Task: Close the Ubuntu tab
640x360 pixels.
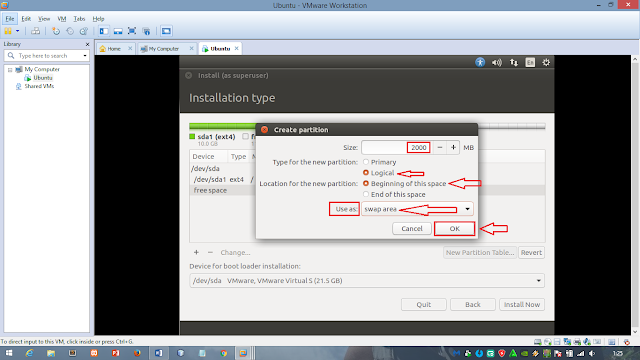Action: (x=236, y=48)
